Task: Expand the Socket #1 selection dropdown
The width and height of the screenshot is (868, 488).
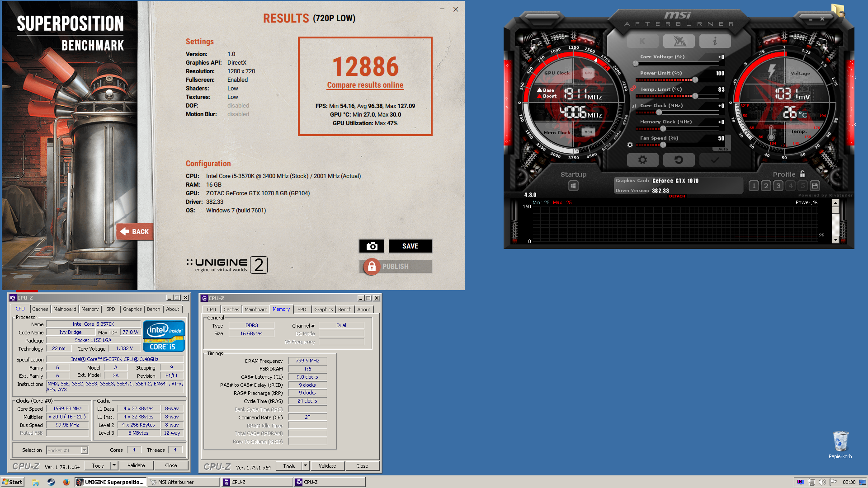Action: click(84, 450)
